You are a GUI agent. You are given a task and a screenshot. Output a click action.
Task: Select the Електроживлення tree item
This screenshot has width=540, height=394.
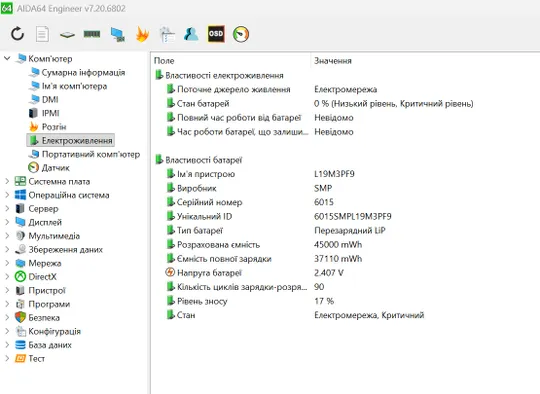(71, 140)
